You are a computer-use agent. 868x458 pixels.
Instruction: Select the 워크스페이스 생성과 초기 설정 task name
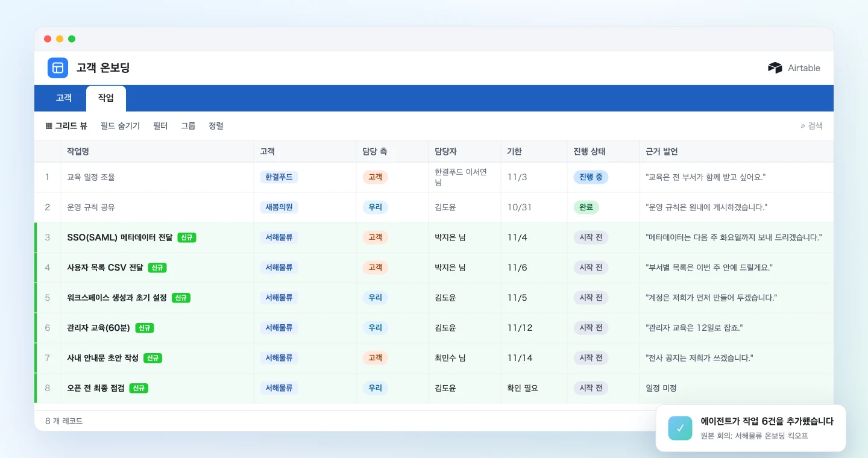(118, 298)
